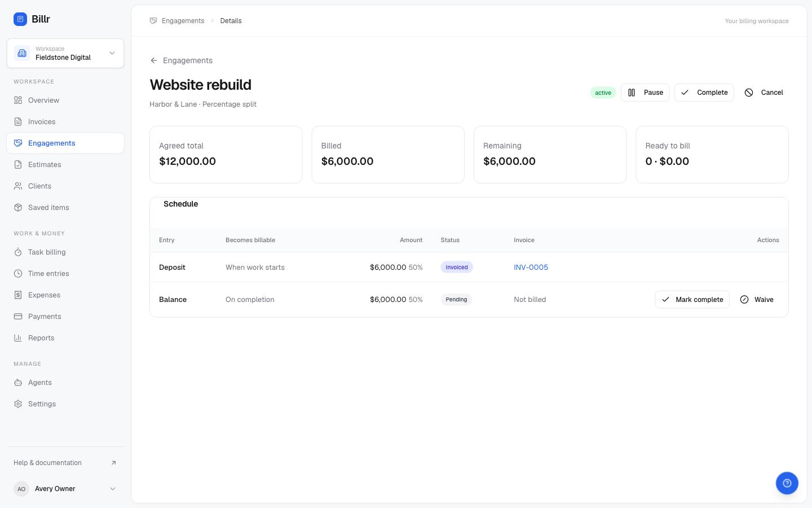The width and height of the screenshot is (812, 508).
Task: Click the Reports chart icon
Action: [18, 338]
